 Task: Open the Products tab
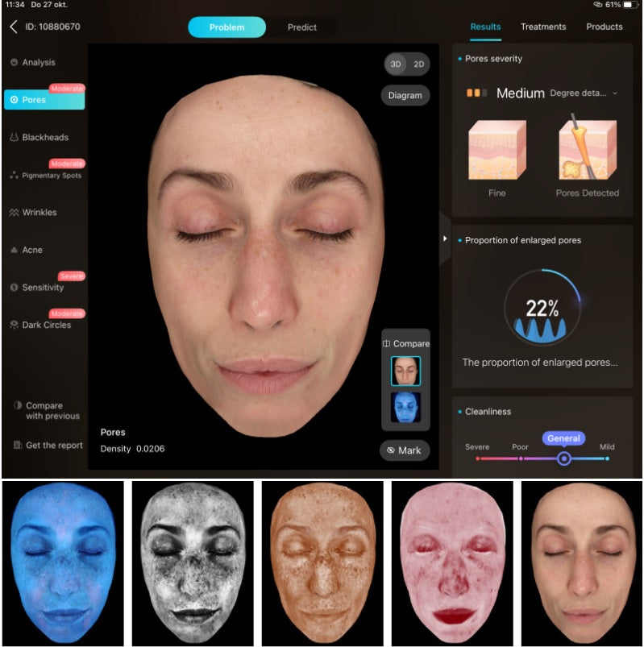point(605,27)
